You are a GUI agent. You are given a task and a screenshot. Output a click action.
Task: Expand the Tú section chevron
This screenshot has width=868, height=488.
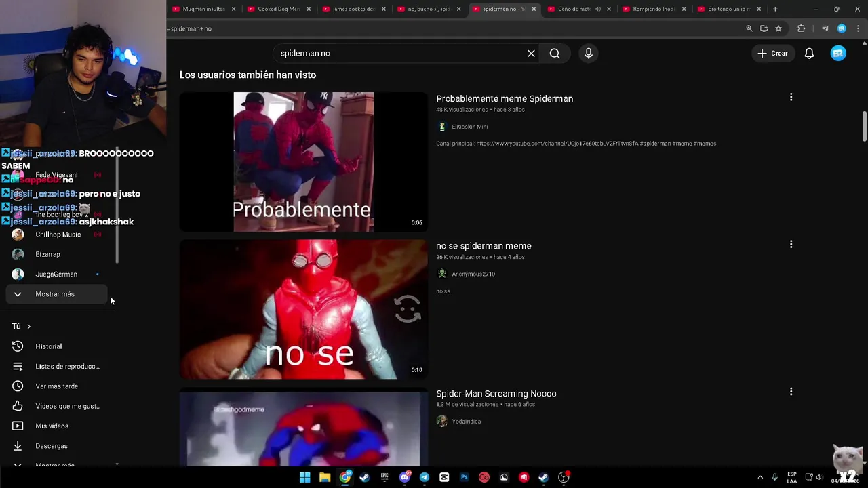click(28, 327)
